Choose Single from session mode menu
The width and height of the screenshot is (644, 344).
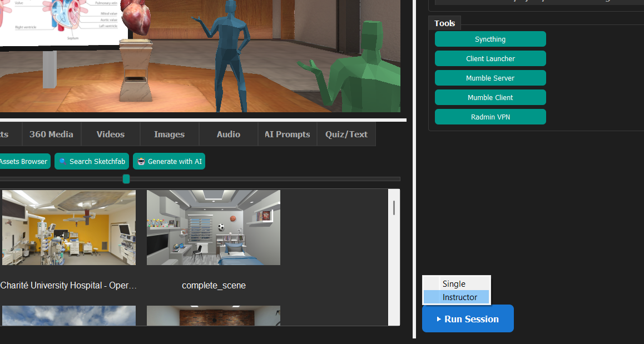[456, 283]
